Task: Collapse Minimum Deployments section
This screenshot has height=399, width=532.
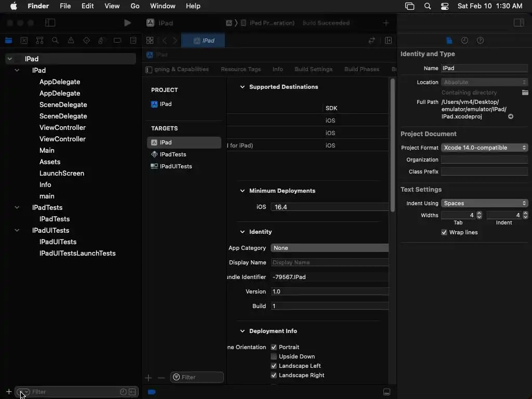Action: (242, 191)
